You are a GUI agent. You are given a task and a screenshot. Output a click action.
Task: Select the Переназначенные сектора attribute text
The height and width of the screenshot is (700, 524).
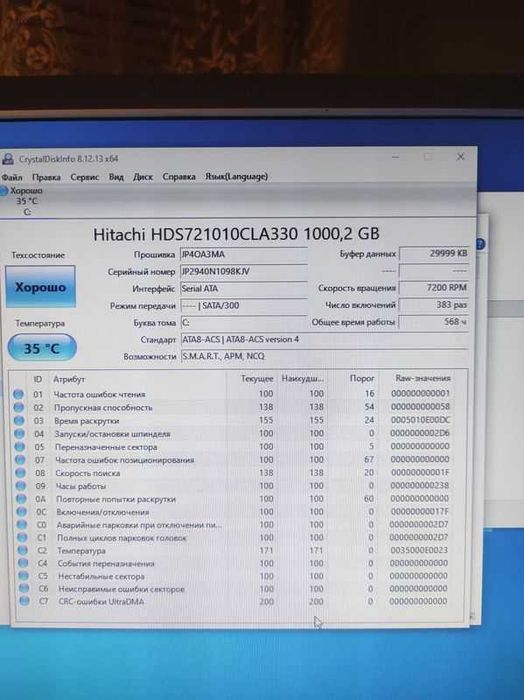[106, 447]
